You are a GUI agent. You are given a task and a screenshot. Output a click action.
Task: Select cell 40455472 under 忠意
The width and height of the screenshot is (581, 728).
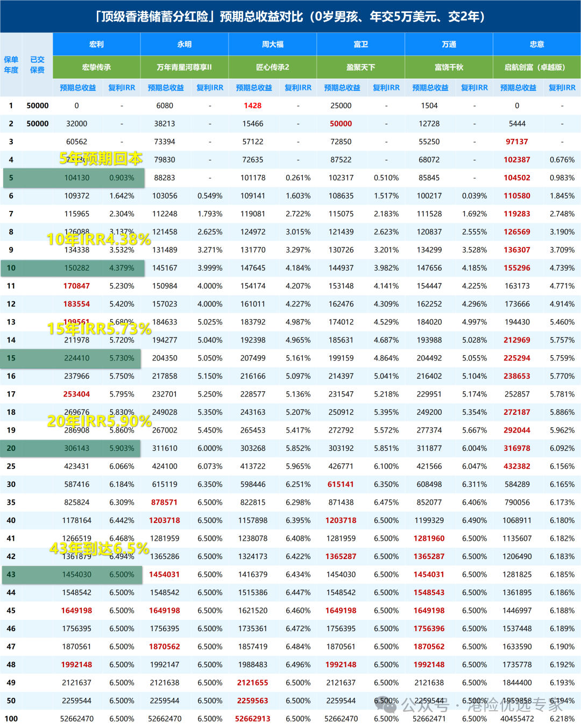pyautogui.click(x=517, y=719)
